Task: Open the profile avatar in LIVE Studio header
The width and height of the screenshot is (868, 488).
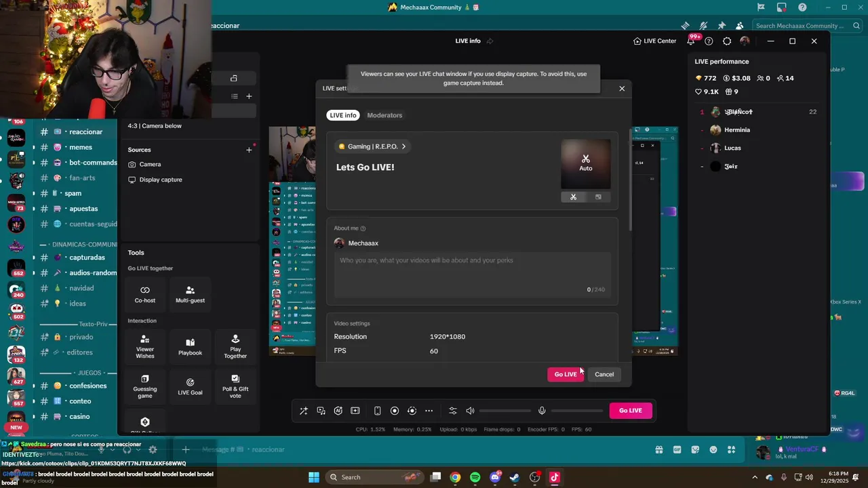Action: [745, 41]
